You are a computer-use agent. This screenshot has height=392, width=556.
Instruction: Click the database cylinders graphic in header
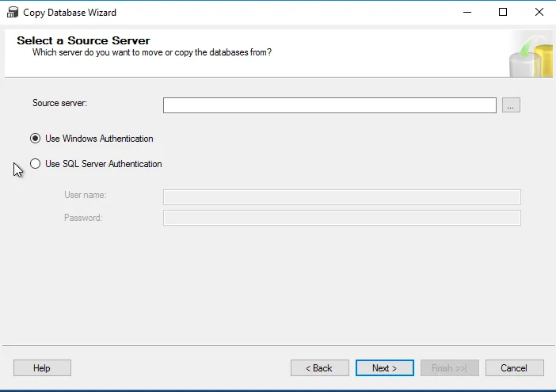532,55
